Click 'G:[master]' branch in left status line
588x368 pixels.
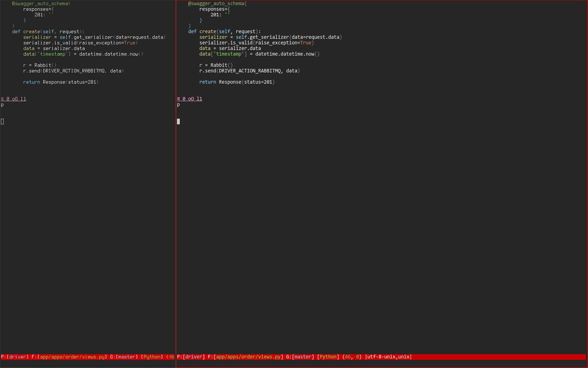(x=124, y=357)
